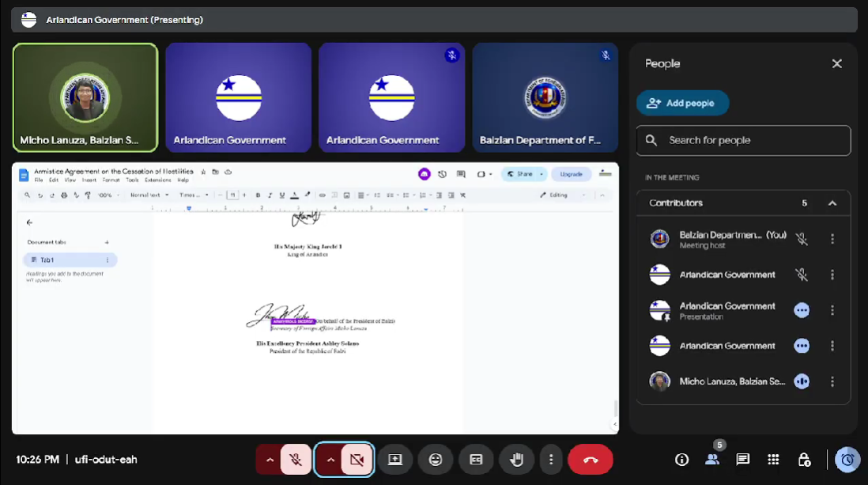Raise your hand in the meeting
The image size is (868, 485).
[517, 460]
